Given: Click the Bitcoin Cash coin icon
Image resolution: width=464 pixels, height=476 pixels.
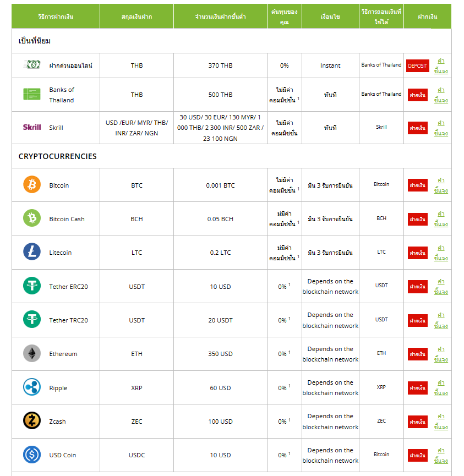Looking at the screenshot, I should (31, 218).
